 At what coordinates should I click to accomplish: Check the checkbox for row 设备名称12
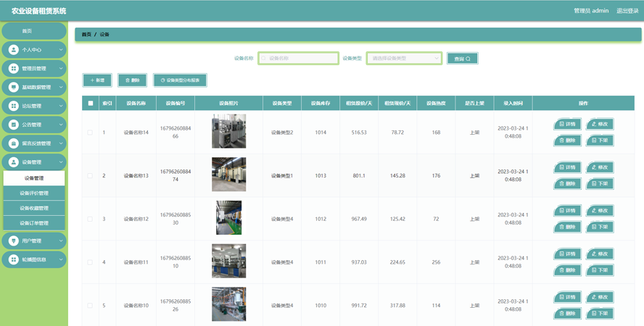pyautogui.click(x=90, y=219)
